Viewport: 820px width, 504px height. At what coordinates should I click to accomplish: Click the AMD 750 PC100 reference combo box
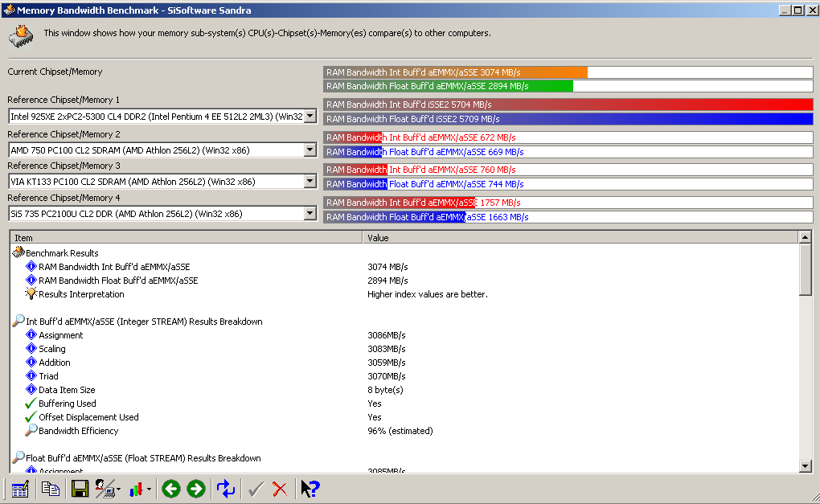click(162, 150)
